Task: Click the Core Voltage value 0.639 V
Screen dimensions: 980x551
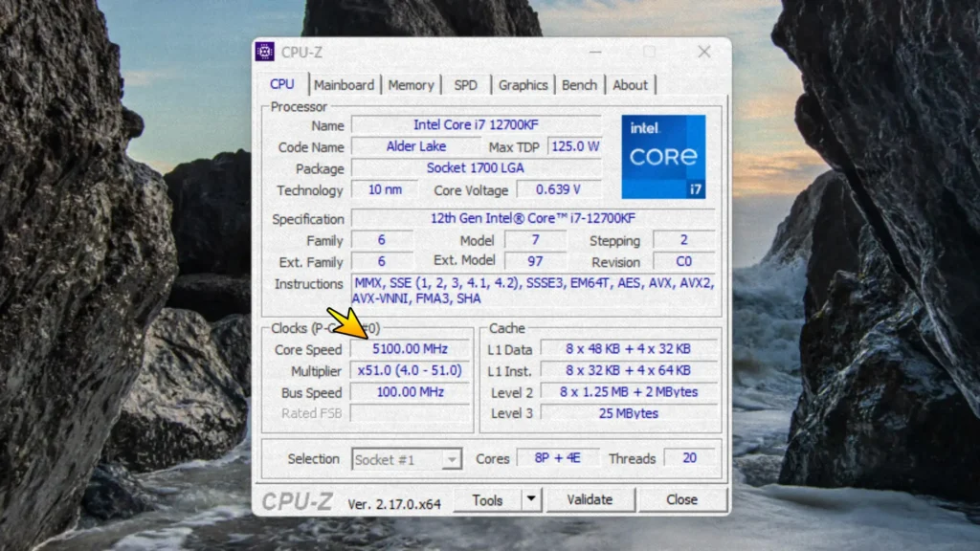Action: pyautogui.click(x=559, y=189)
